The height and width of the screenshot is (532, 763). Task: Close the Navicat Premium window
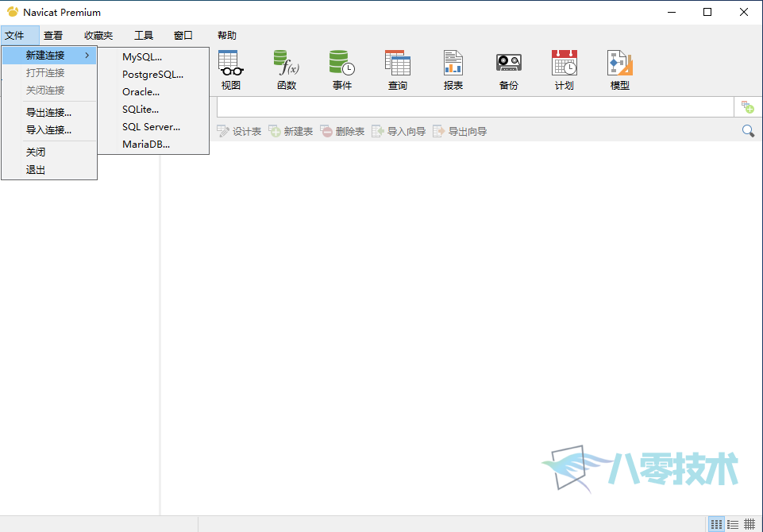743,12
